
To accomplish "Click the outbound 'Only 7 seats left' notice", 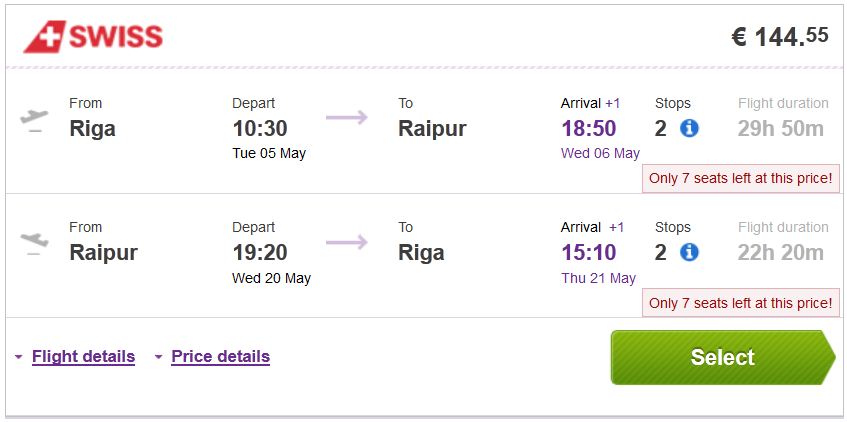I will coord(740,179).
